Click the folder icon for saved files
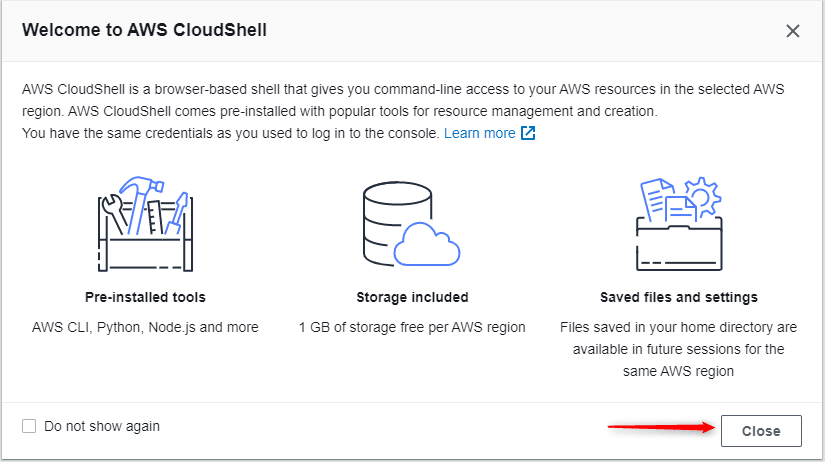 click(679, 224)
